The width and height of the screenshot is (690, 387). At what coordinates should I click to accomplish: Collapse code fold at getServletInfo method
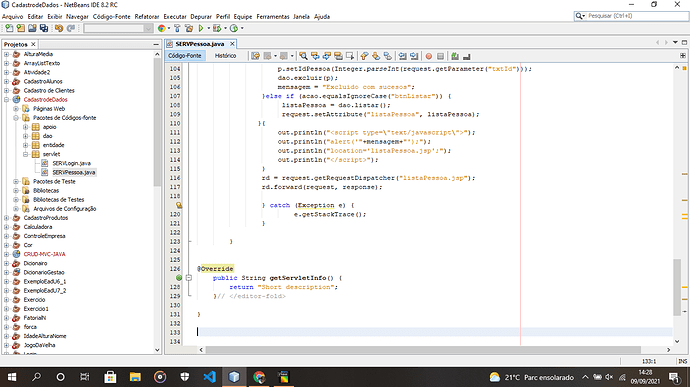click(x=189, y=278)
